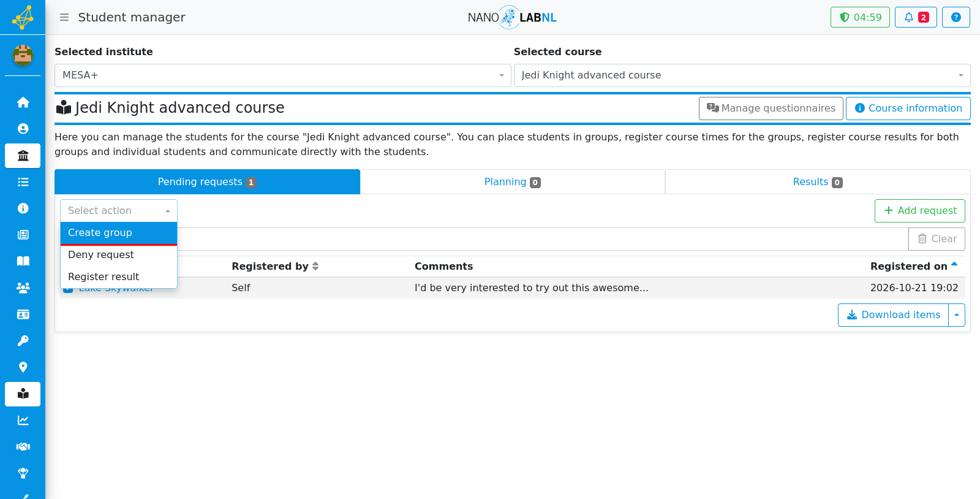The width and height of the screenshot is (980, 499).
Task: Expand the Selected course dropdown
Action: coord(742,75)
